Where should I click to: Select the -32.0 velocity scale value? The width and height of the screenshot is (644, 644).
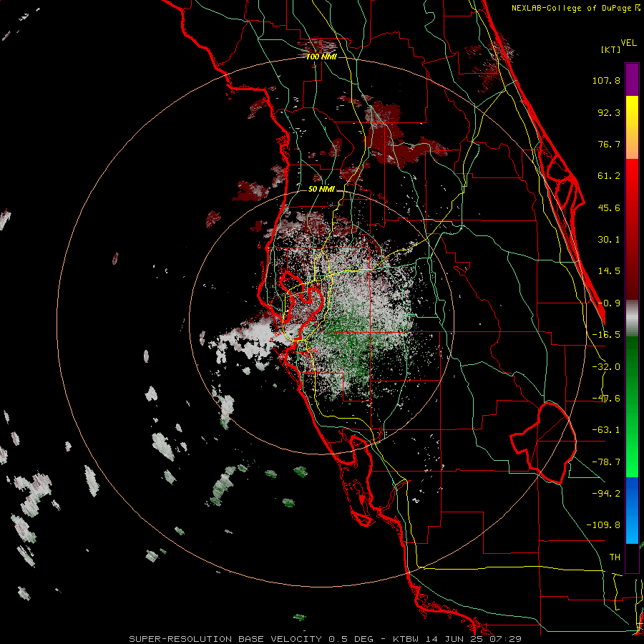[x=606, y=367]
